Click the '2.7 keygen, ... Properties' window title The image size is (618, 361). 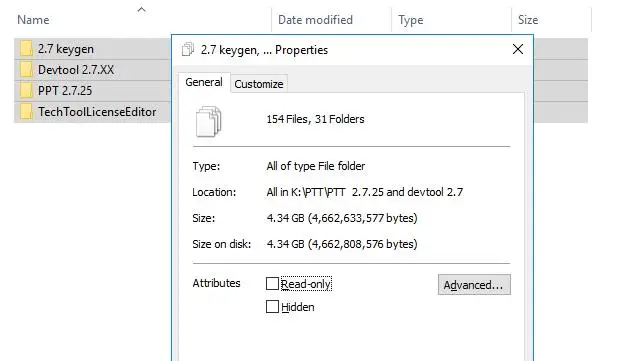pyautogui.click(x=264, y=50)
